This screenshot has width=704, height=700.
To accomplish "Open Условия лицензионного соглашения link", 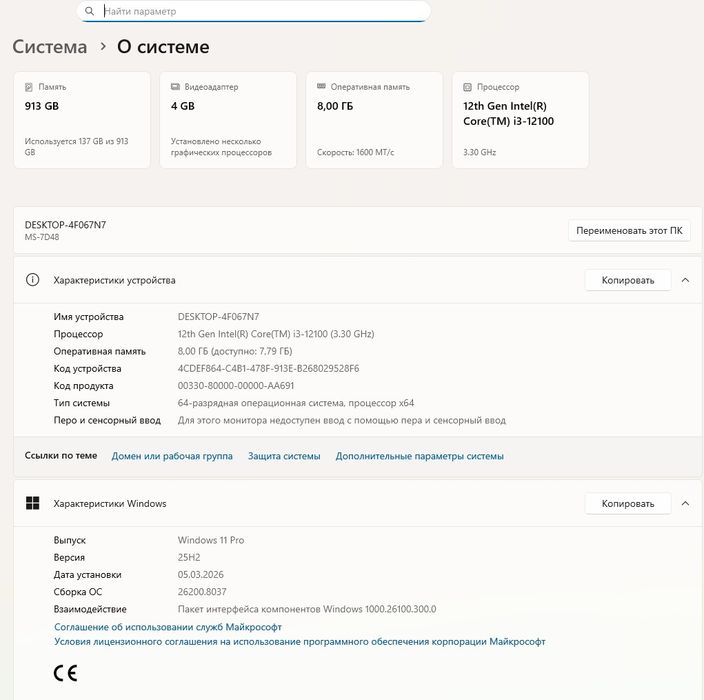I will tap(300, 642).
